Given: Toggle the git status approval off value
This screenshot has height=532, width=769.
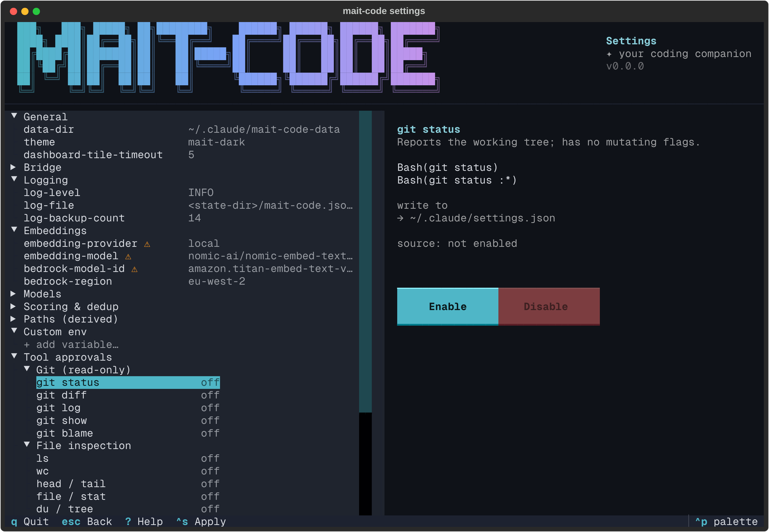Looking at the screenshot, I should pos(210,383).
